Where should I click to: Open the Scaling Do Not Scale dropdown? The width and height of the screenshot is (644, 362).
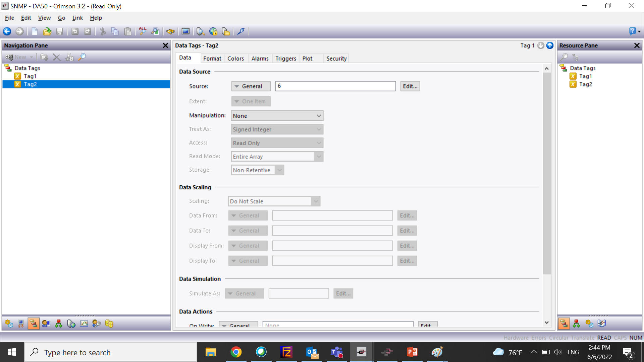274,201
